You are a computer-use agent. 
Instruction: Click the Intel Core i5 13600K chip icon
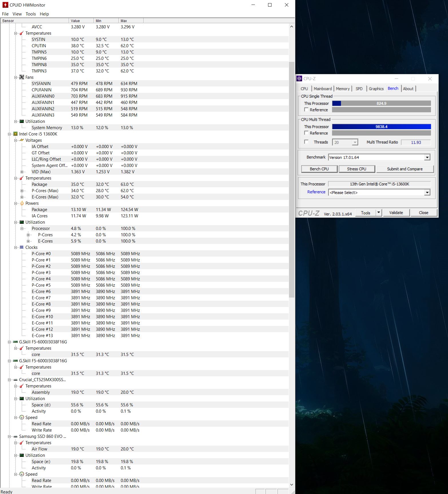pos(15,134)
